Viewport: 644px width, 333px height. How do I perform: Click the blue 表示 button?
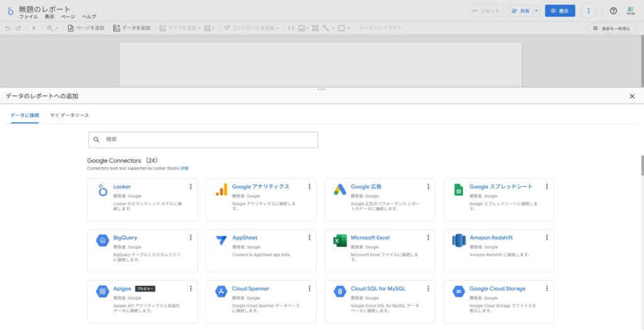[x=560, y=11]
